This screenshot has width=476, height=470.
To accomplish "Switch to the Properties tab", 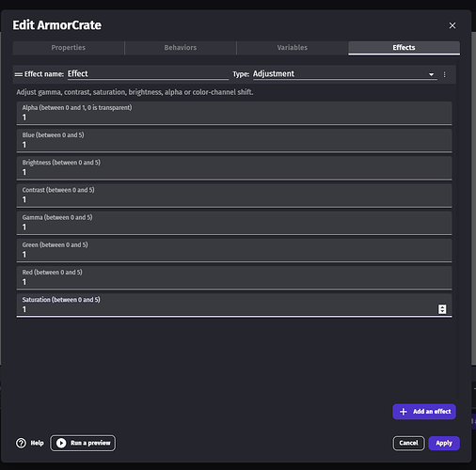I will point(69,48).
